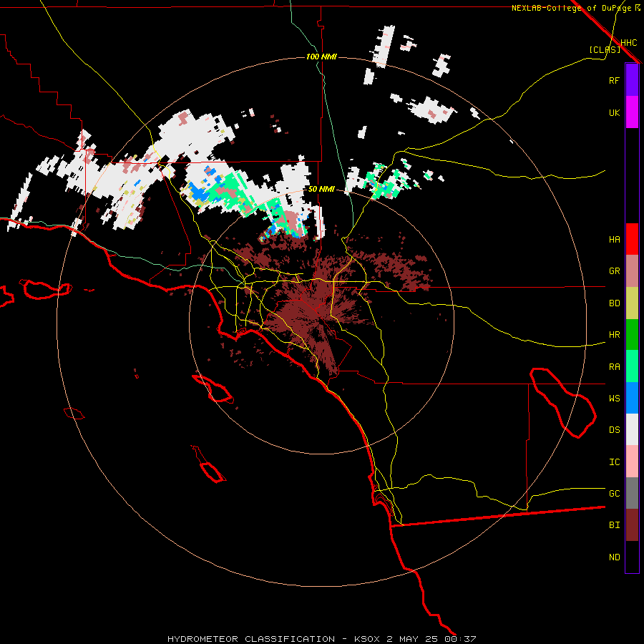Select the IC pink legend swatch
Image resolution: width=644 pixels, height=644 pixels.
click(632, 462)
